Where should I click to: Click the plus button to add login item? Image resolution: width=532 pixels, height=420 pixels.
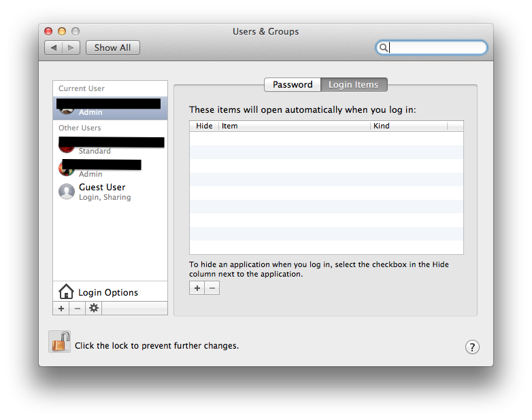click(x=197, y=288)
